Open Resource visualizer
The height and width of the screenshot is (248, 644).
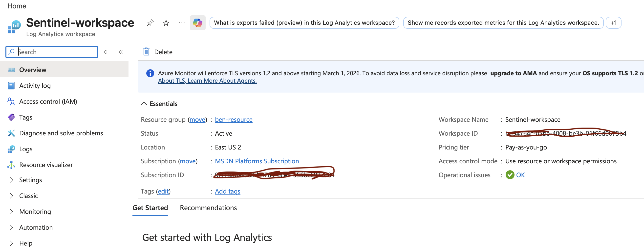point(46,165)
